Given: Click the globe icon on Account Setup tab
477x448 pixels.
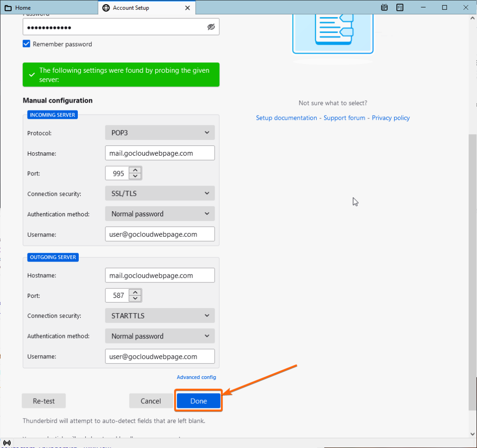Looking at the screenshot, I should [x=107, y=7].
